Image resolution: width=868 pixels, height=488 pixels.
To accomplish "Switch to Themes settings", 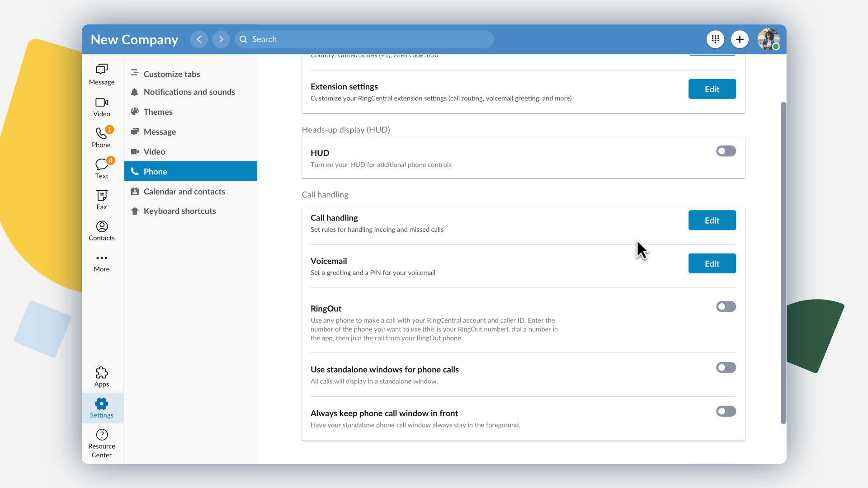I will [157, 112].
